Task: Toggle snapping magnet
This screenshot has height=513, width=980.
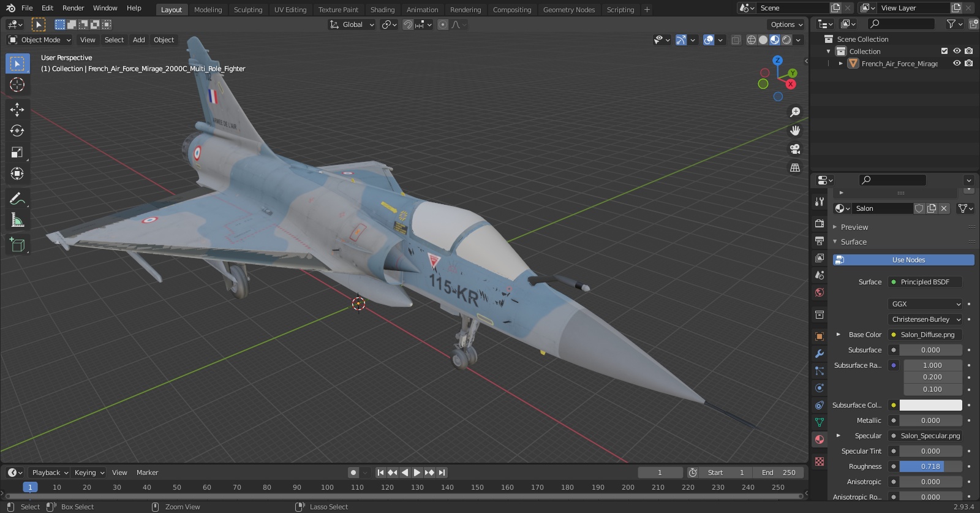Action: click(408, 25)
